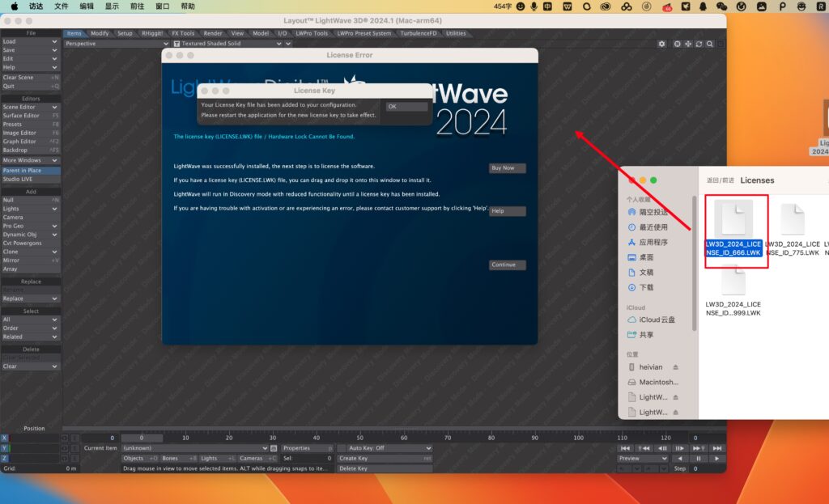Toggle the Parent in Place mode

[29, 170]
